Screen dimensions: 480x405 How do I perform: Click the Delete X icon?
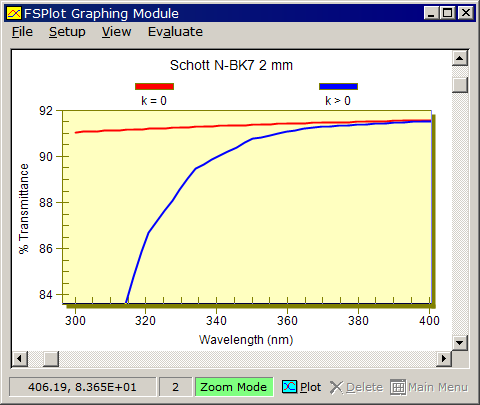[336, 387]
